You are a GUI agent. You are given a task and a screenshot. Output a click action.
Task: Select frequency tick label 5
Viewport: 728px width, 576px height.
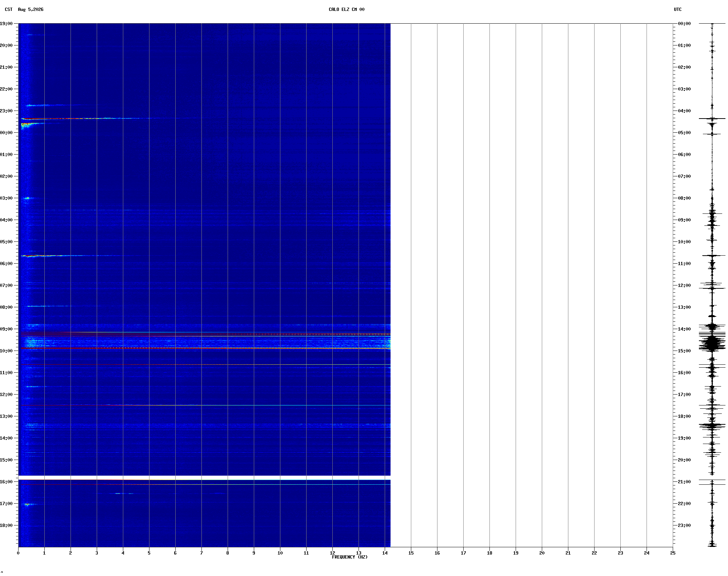point(149,553)
